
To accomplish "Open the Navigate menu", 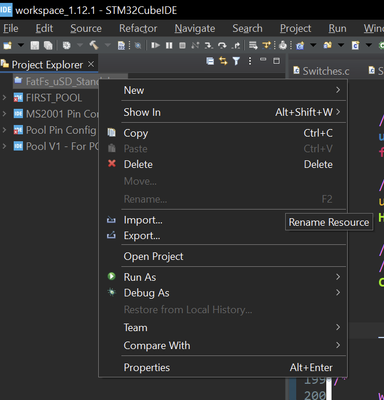I will (195, 28).
